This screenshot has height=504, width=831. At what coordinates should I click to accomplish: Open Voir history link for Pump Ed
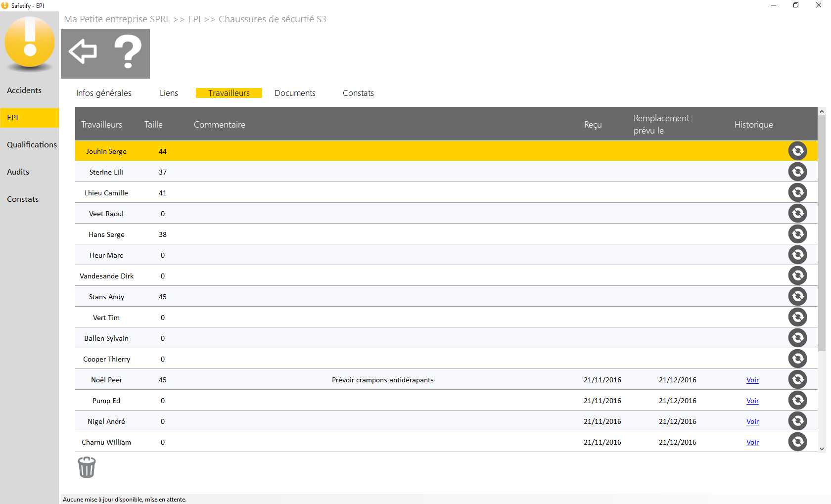pyautogui.click(x=752, y=401)
